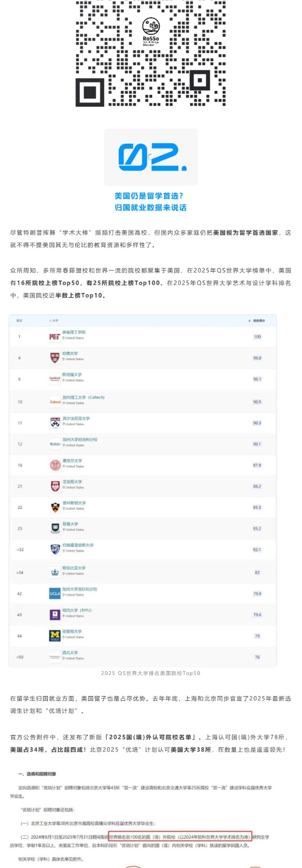302x868 pixels.
Task: Click the Columbia crown logo
Action: (x=55, y=572)
